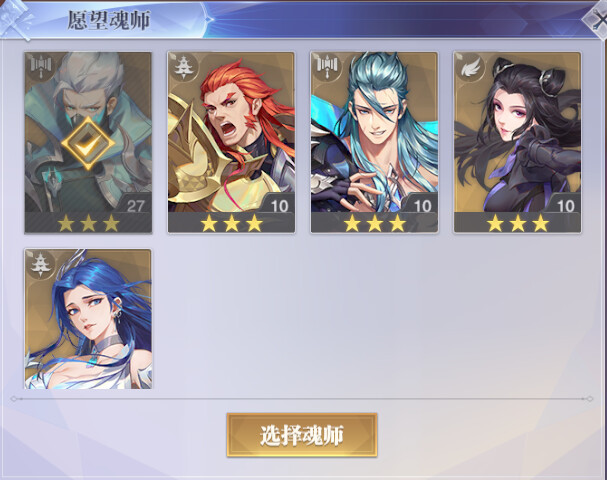607x480 pixels.
Task: Click the 愿望魂师 title header
Action: [x=108, y=20]
